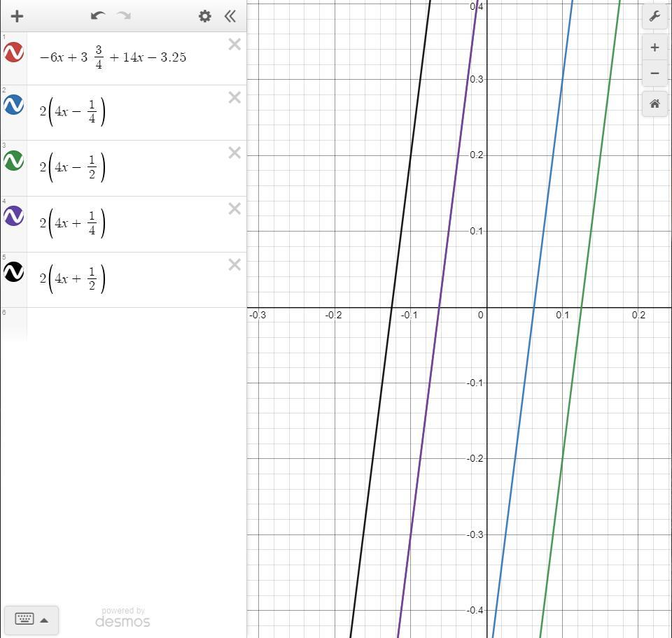Toggle visibility of black expression 5
Viewport: 672px width, 638px height.
pyautogui.click(x=14, y=272)
